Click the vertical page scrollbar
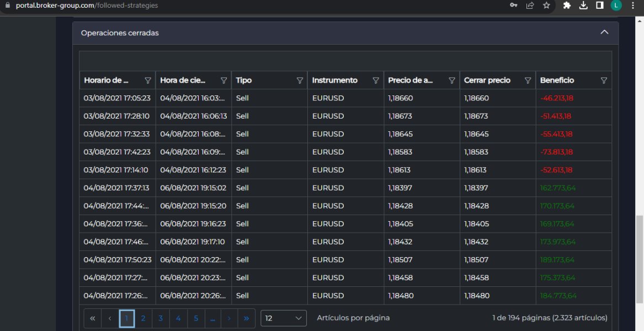 coord(640,259)
